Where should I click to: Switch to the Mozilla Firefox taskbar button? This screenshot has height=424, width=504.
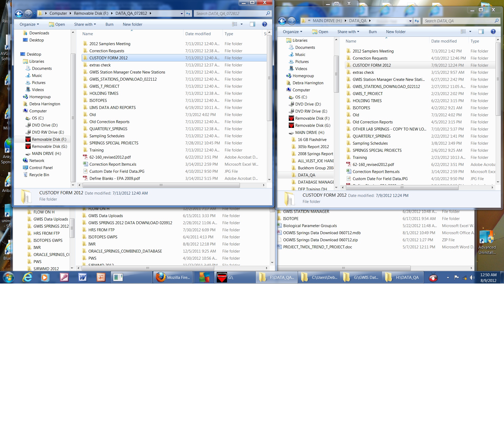coord(173,277)
